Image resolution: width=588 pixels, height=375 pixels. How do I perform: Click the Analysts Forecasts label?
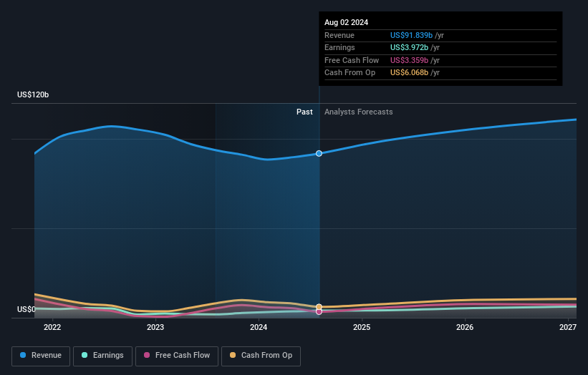(x=359, y=112)
